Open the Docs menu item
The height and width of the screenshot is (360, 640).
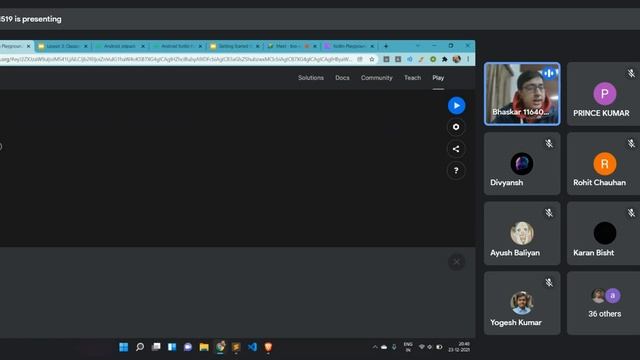coord(342,78)
